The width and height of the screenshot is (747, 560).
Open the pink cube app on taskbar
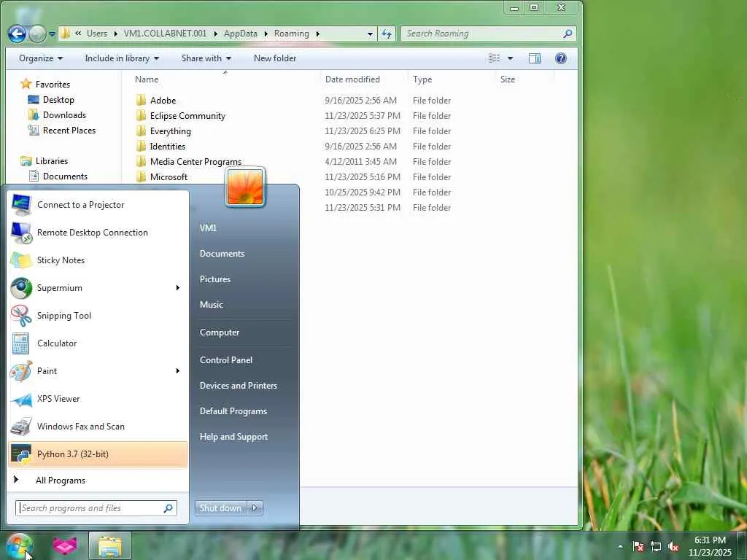(x=65, y=545)
